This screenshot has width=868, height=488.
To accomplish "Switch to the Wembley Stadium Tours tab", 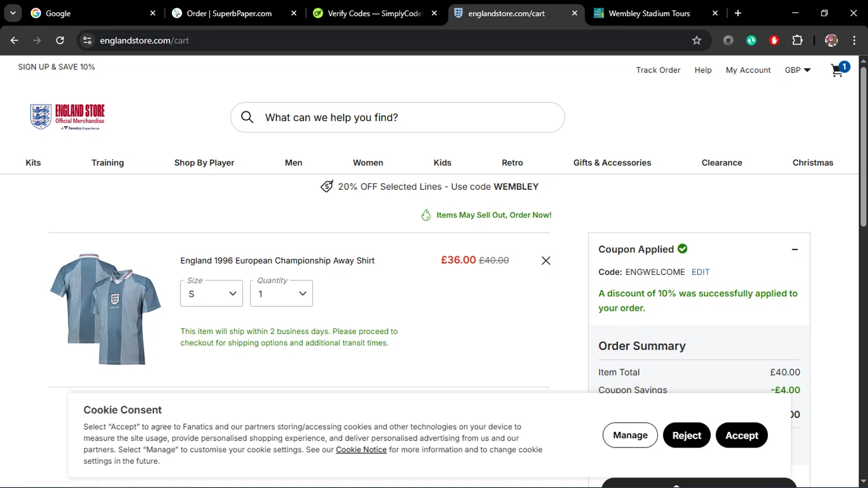I will [656, 13].
